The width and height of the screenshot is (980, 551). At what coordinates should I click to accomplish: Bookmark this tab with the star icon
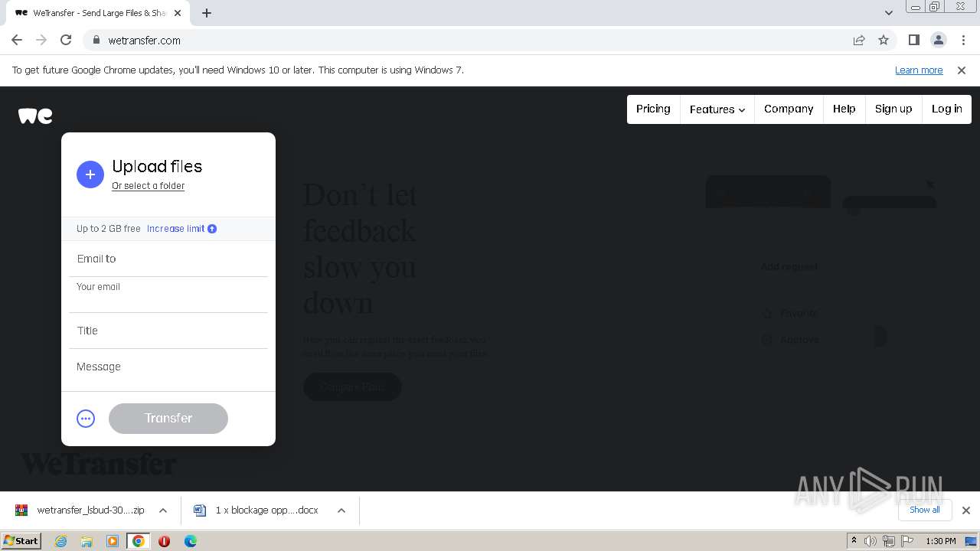[884, 41]
